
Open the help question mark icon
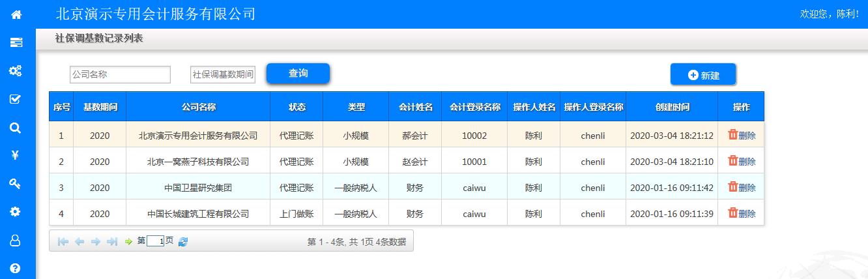(x=15, y=268)
